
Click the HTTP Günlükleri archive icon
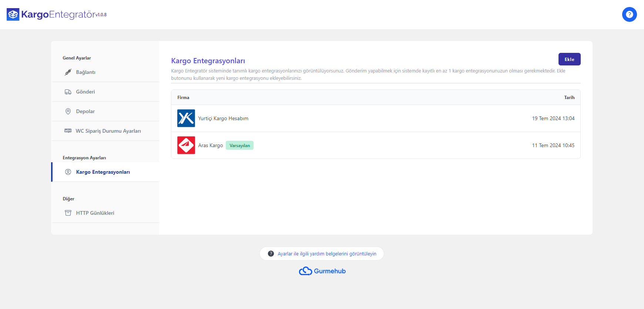tap(68, 213)
